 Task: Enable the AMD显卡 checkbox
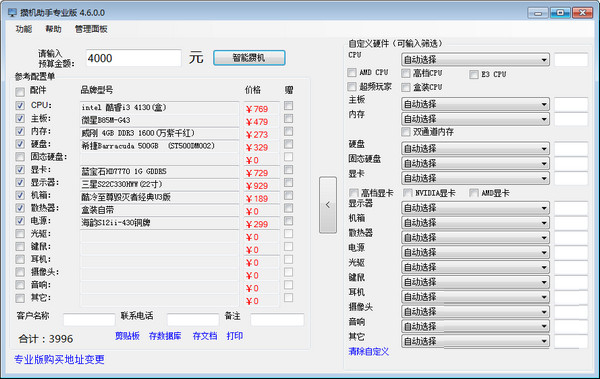474,193
